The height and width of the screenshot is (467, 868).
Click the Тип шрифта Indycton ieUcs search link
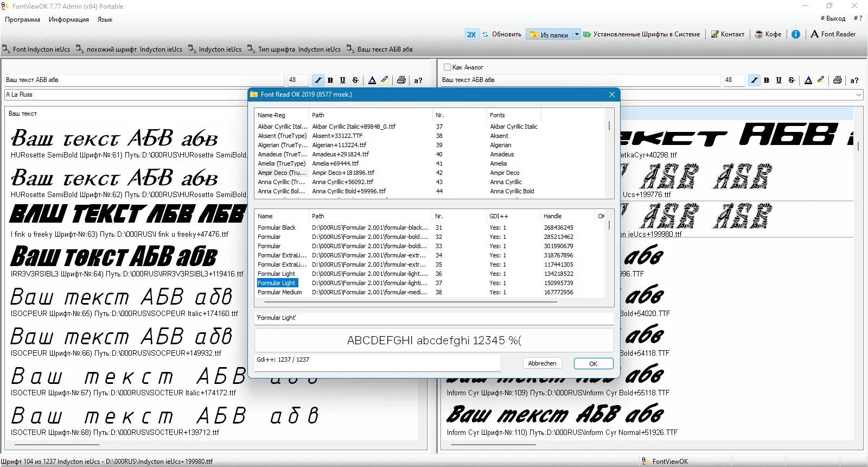pos(294,49)
